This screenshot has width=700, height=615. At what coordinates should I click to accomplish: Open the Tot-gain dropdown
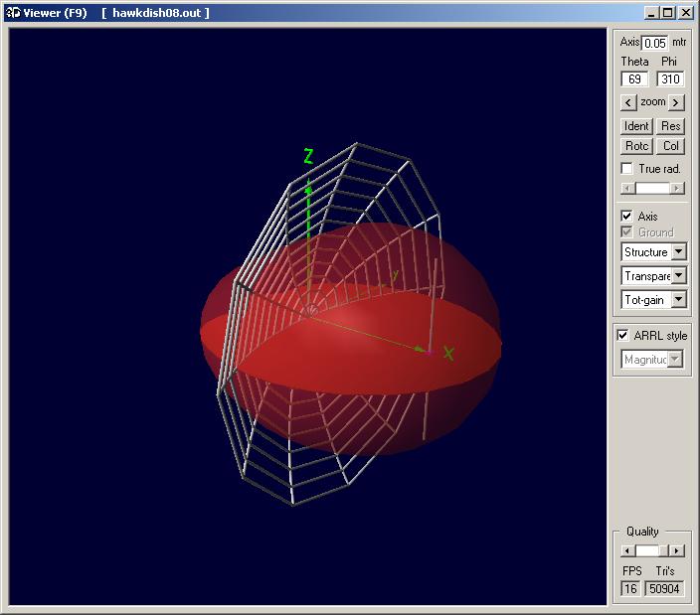(679, 299)
